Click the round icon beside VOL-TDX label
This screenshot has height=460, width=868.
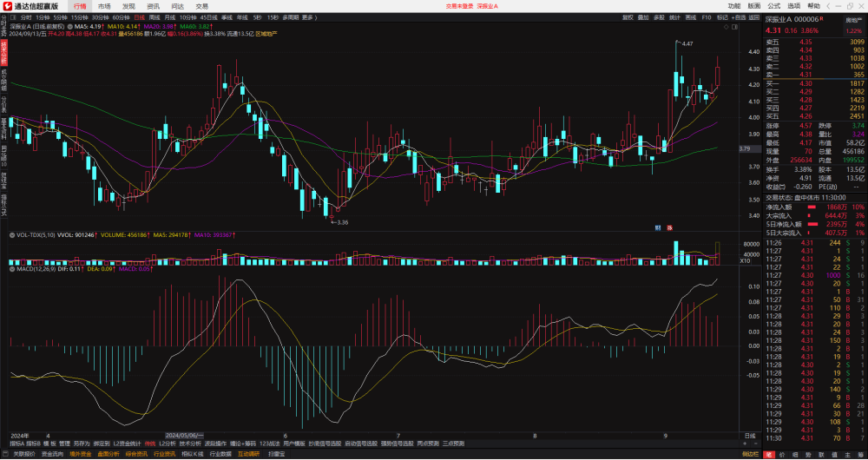(x=12, y=234)
